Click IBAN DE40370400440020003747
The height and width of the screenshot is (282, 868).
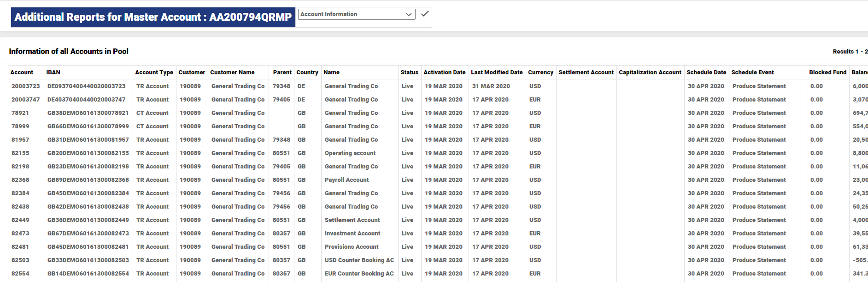coord(86,100)
